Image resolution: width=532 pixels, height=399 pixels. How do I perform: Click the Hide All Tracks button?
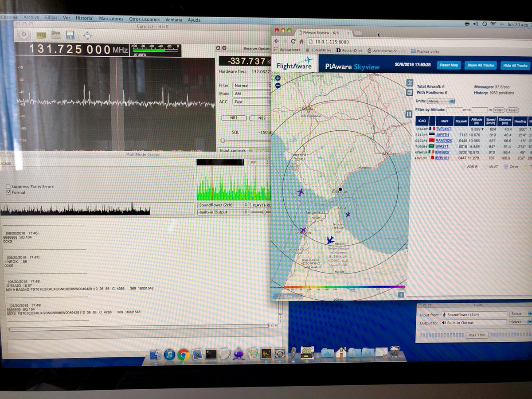click(516, 66)
